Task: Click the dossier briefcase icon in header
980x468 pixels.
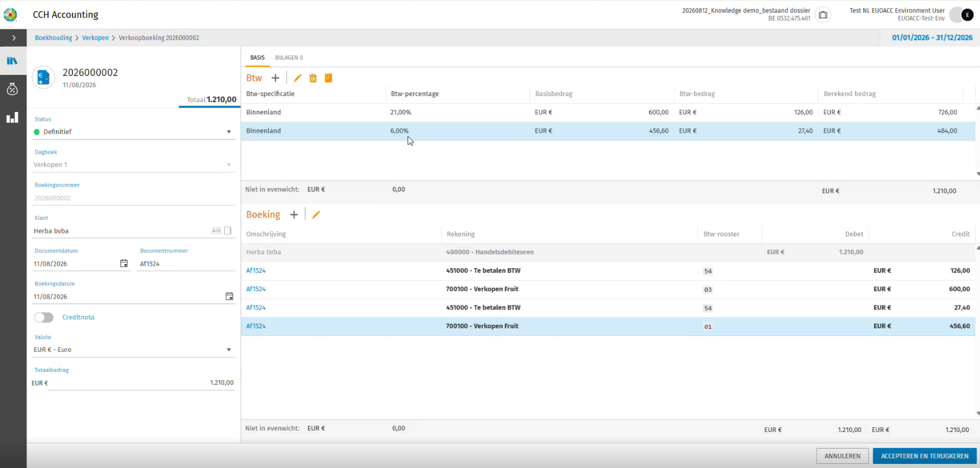Action: coord(823,15)
